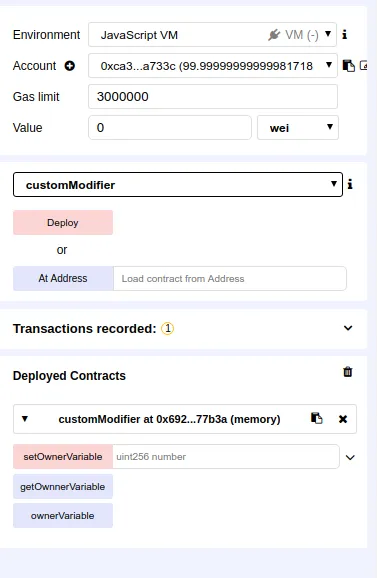377x578 pixels.
Task: Open the Environment JavaScript VM dropdown
Action: [x=212, y=35]
